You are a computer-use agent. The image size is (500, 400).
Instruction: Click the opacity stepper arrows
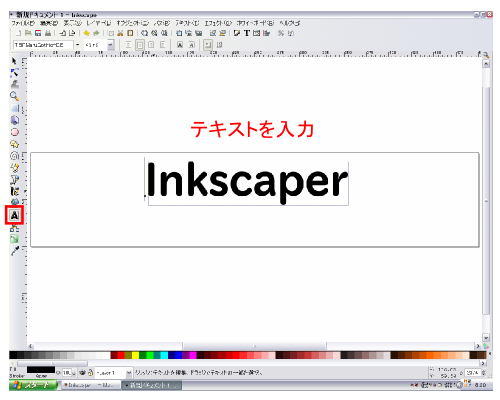click(x=74, y=373)
